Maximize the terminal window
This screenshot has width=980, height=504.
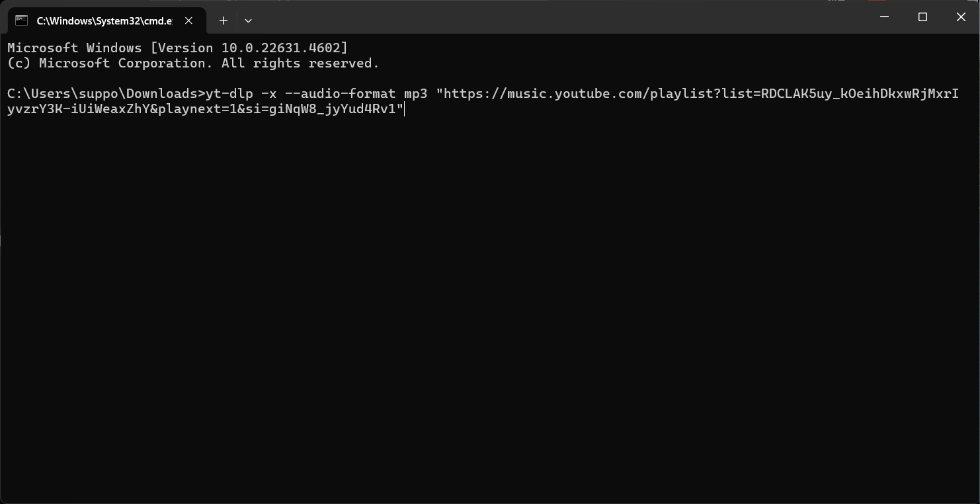[x=922, y=17]
